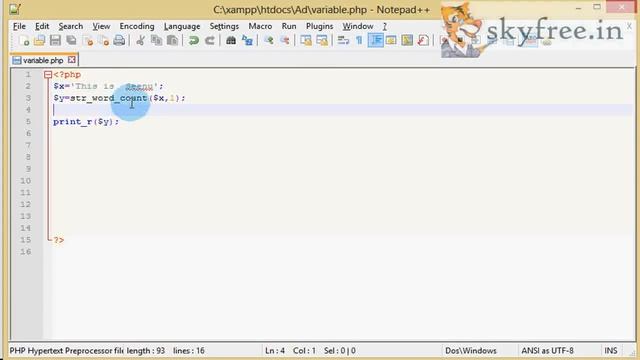Viewport: 640px width, 360px height.
Task: Open the File menu
Action: [x=19, y=26]
